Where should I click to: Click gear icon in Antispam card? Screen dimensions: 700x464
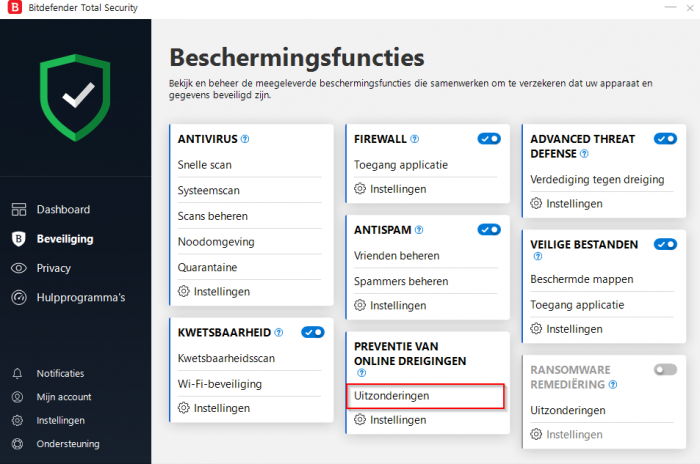point(360,305)
